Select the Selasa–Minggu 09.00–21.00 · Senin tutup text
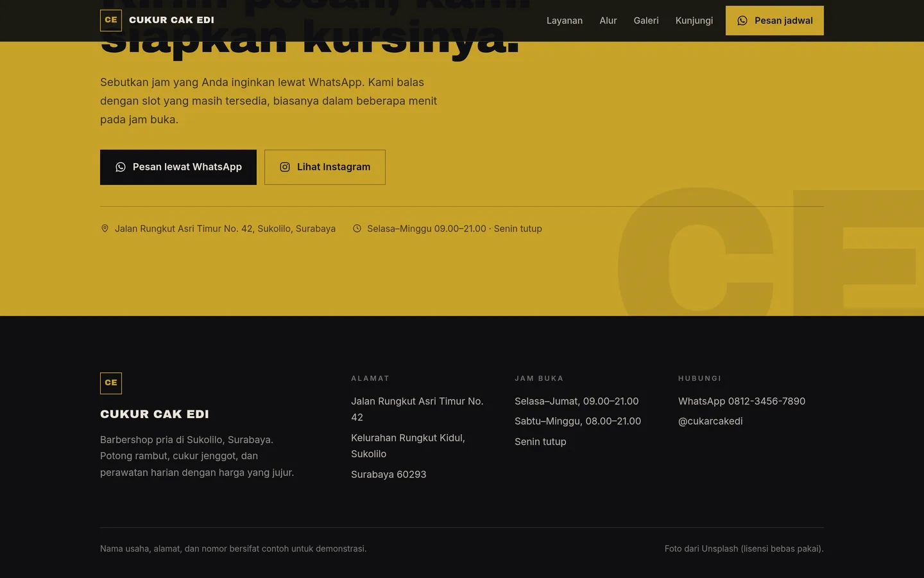924x578 pixels. point(454,229)
